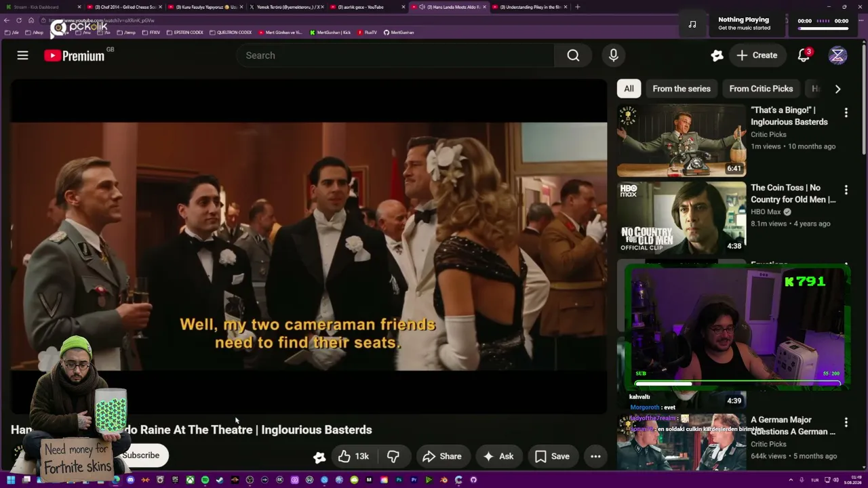Image resolution: width=868 pixels, height=488 pixels.
Task: Save the video to a playlist
Action: pyautogui.click(x=552, y=456)
